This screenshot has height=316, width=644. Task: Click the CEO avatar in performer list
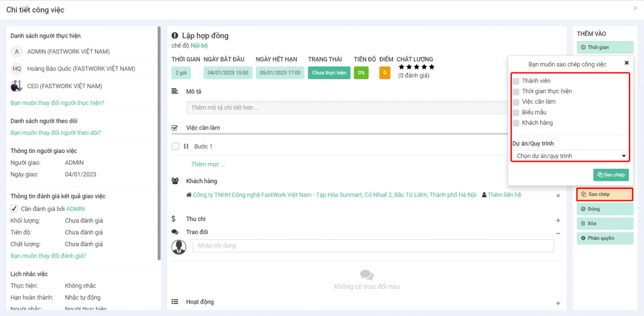point(16,86)
